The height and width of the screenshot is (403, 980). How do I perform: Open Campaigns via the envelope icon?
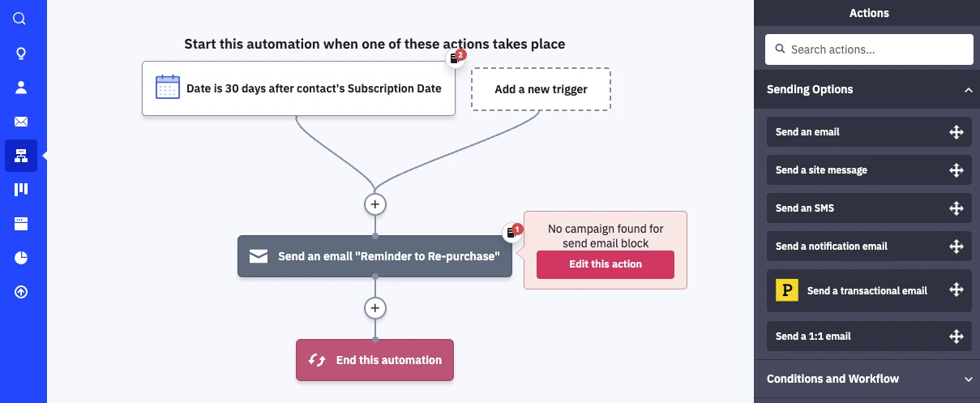(x=20, y=122)
